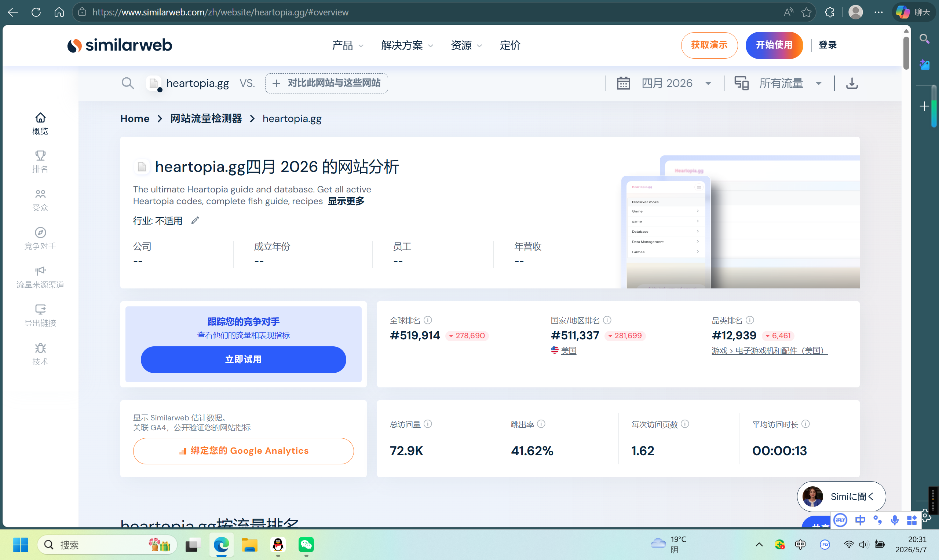This screenshot has width=939, height=560.
Task: Click the 立即试用 button
Action: 243,359
